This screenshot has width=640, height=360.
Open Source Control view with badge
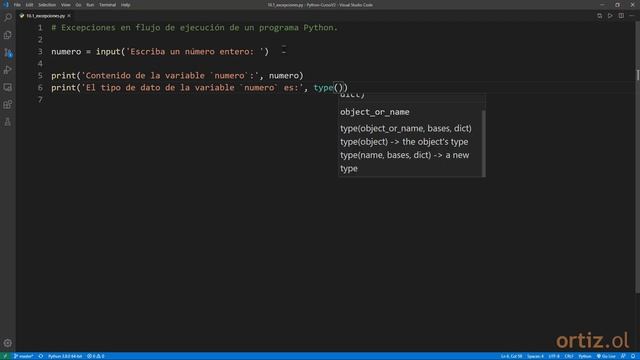8,52
